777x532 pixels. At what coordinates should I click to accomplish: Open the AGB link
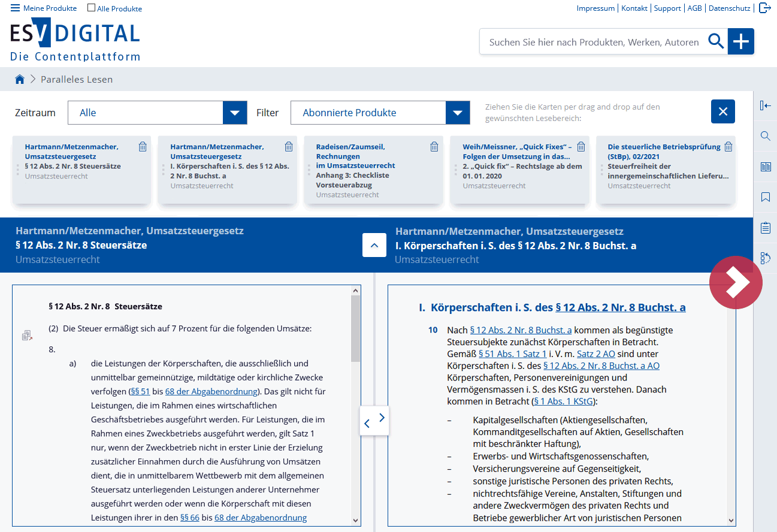point(694,8)
